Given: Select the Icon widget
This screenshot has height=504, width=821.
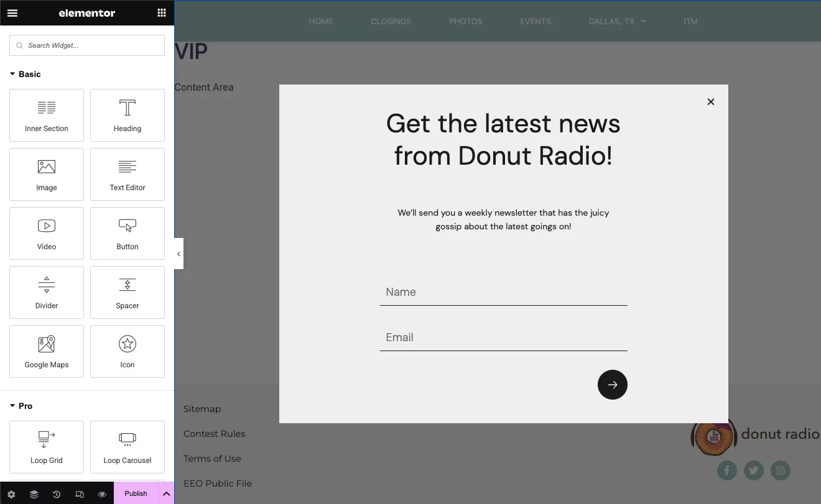Looking at the screenshot, I should click(128, 351).
